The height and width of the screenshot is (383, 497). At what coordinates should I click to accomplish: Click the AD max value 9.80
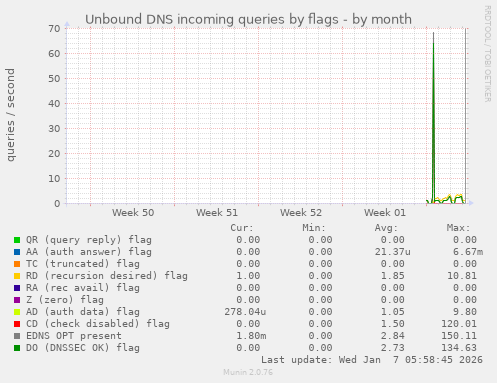pos(465,312)
